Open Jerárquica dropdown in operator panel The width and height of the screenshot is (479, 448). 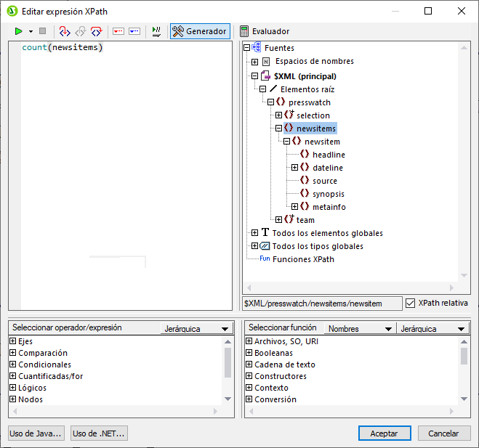pos(195,329)
